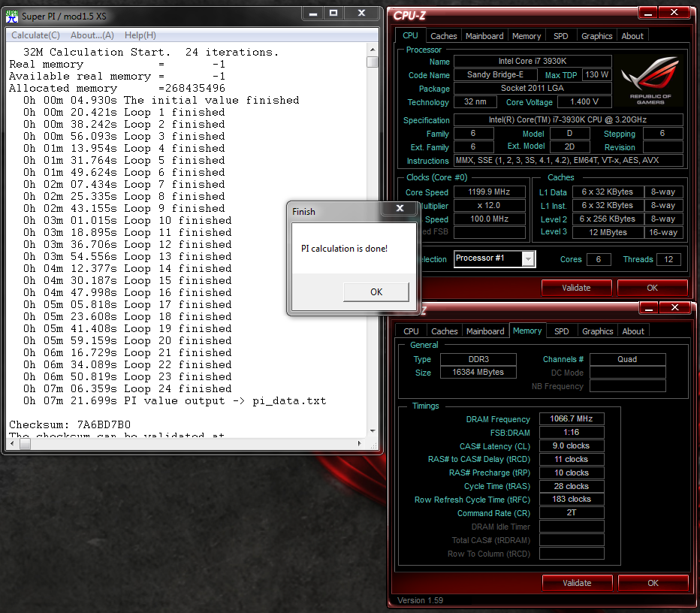This screenshot has height=613, width=700.
Task: Click Validate in lower CPU-Z Memory window
Action: [577, 583]
